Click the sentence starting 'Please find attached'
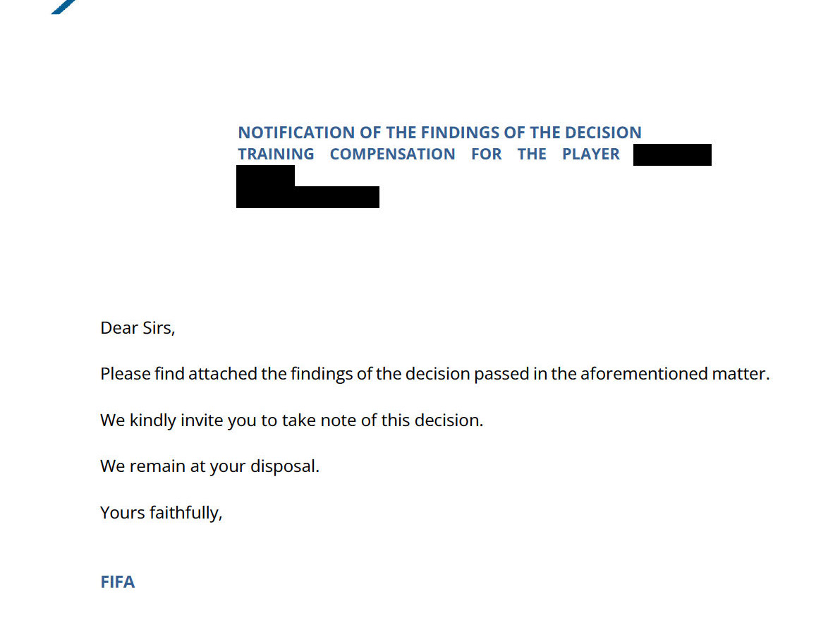 (435, 374)
